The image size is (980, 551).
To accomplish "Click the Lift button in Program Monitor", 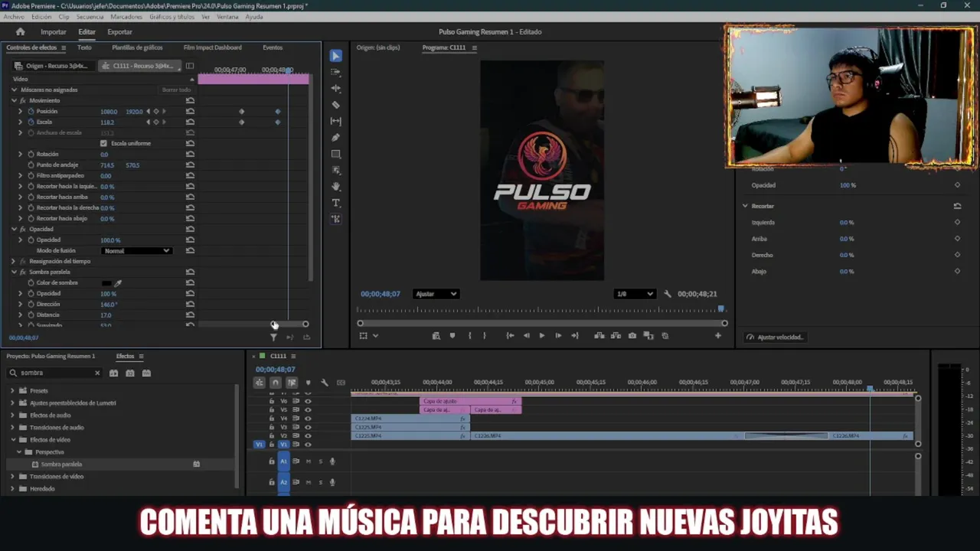I will (x=599, y=335).
